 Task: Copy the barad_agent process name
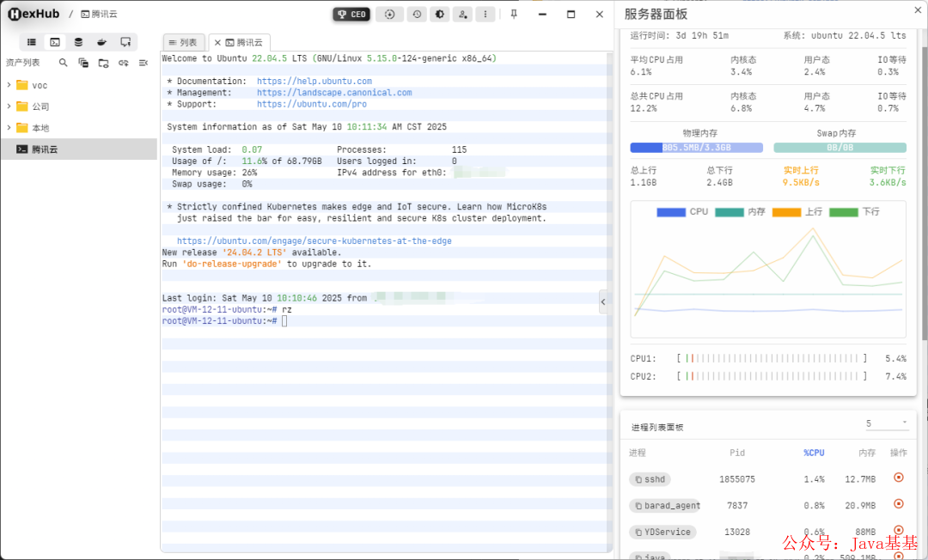(638, 506)
